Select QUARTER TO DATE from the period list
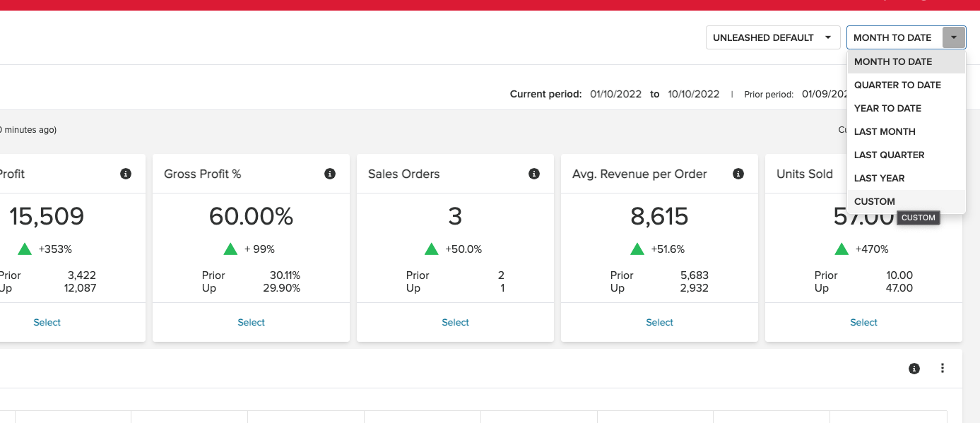This screenshot has height=423, width=980. (897, 85)
